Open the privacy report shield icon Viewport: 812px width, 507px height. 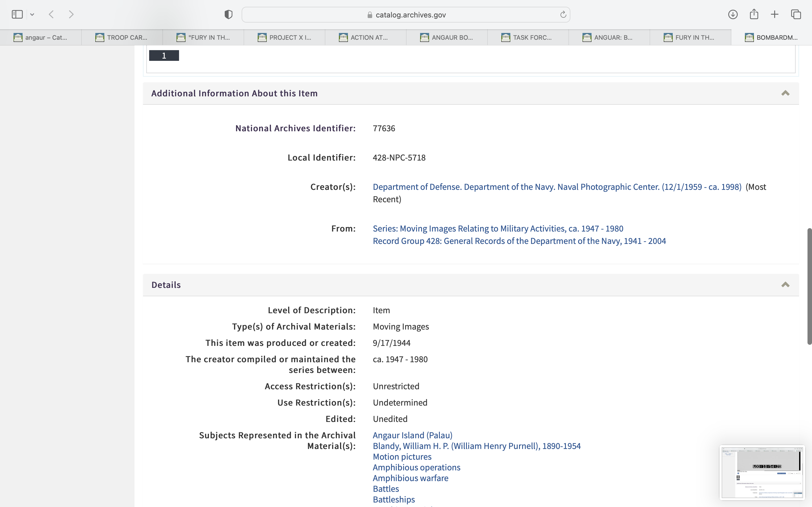coord(228,14)
